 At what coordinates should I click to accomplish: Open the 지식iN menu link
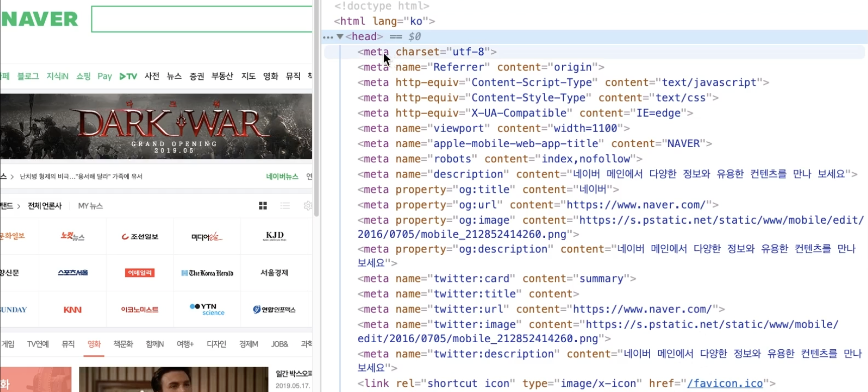pyautogui.click(x=57, y=76)
